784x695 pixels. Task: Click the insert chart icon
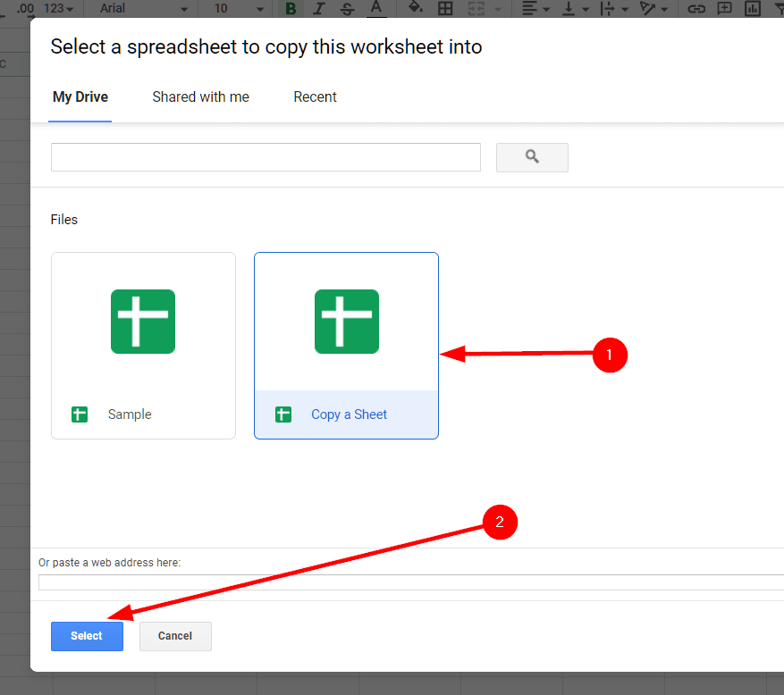pos(753,8)
